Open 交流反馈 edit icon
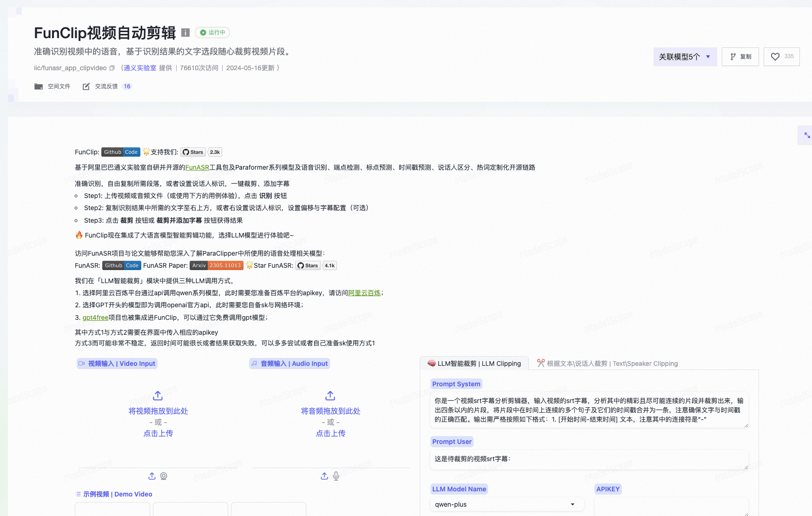 pyautogui.click(x=86, y=86)
